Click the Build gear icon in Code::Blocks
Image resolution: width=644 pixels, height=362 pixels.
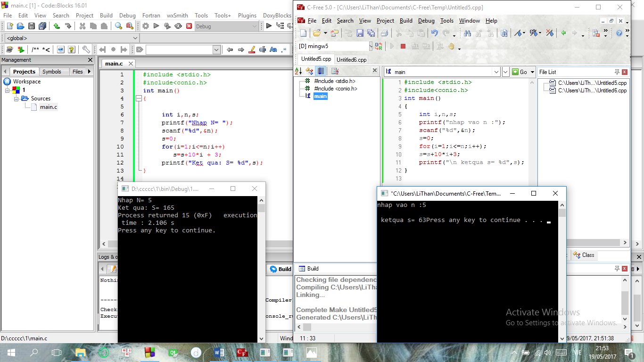coord(146,26)
